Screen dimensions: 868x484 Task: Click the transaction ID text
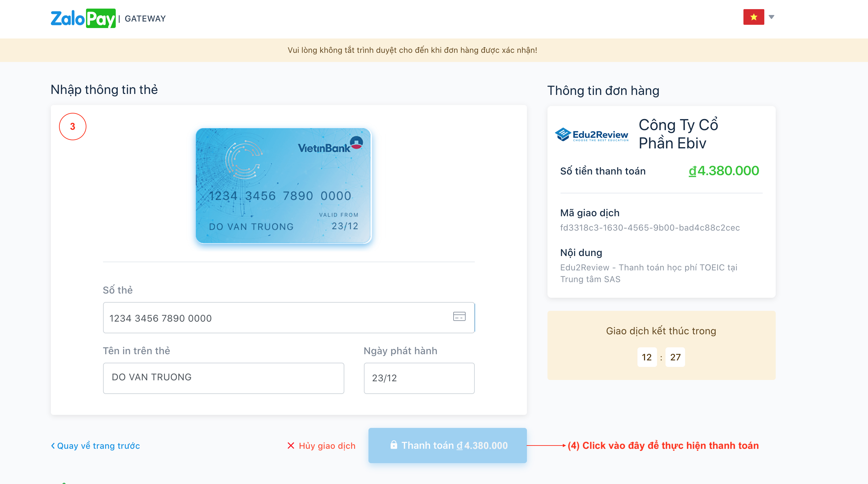pos(650,228)
